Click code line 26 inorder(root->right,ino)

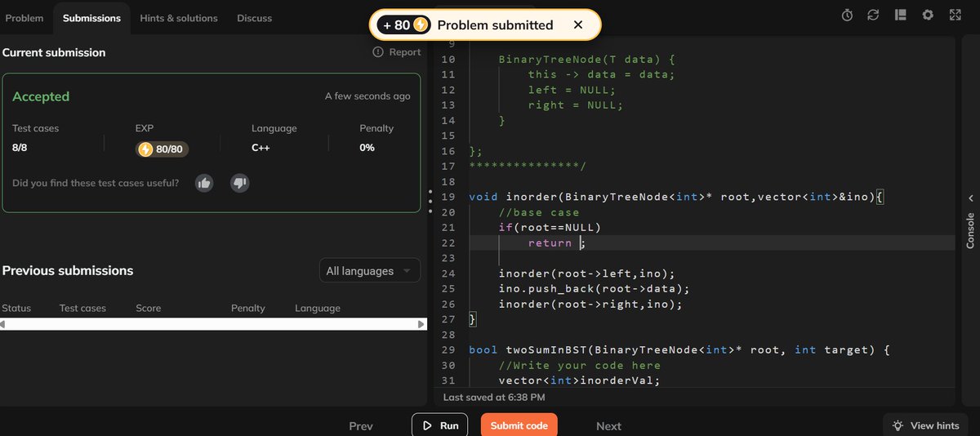(x=590, y=304)
